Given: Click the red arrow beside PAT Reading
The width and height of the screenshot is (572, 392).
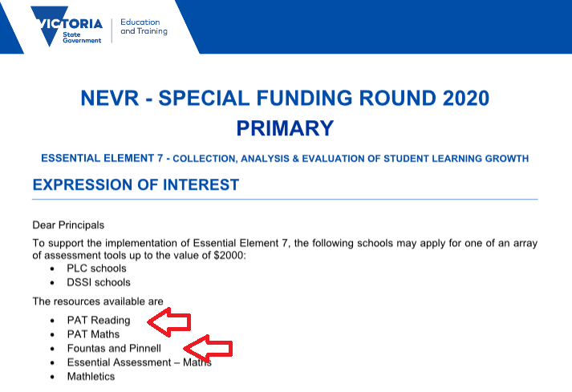Looking at the screenshot, I should tap(169, 322).
